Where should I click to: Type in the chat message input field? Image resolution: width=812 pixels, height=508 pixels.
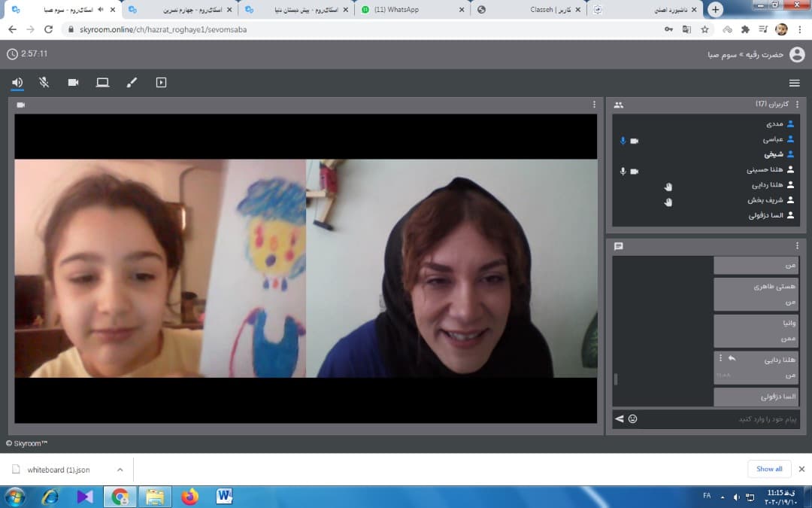click(714, 418)
